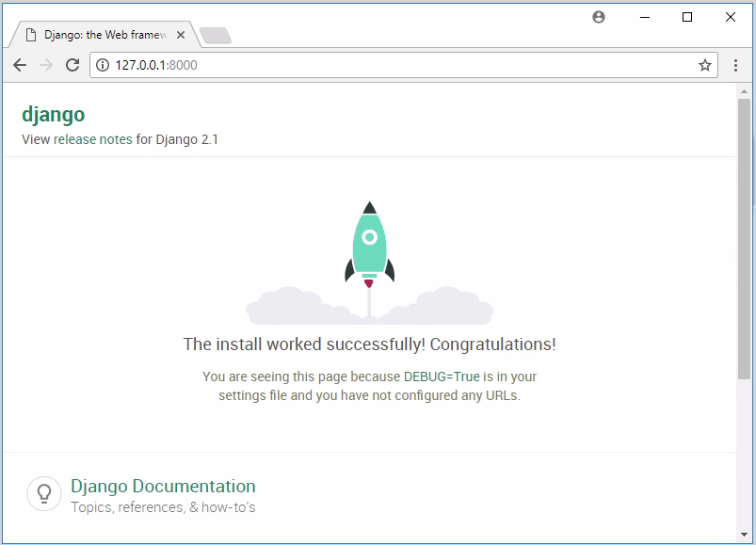View site information icon in address bar
Viewport: 756px width, 545px height.
click(104, 66)
